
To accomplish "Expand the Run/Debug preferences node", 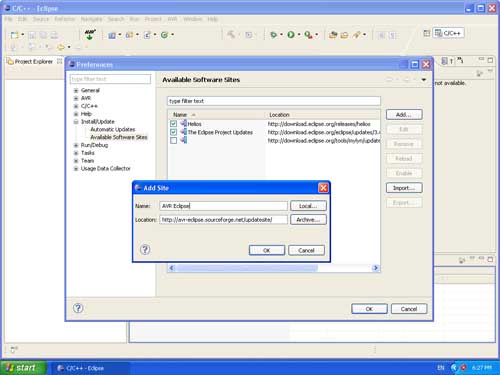I will tap(76, 145).
